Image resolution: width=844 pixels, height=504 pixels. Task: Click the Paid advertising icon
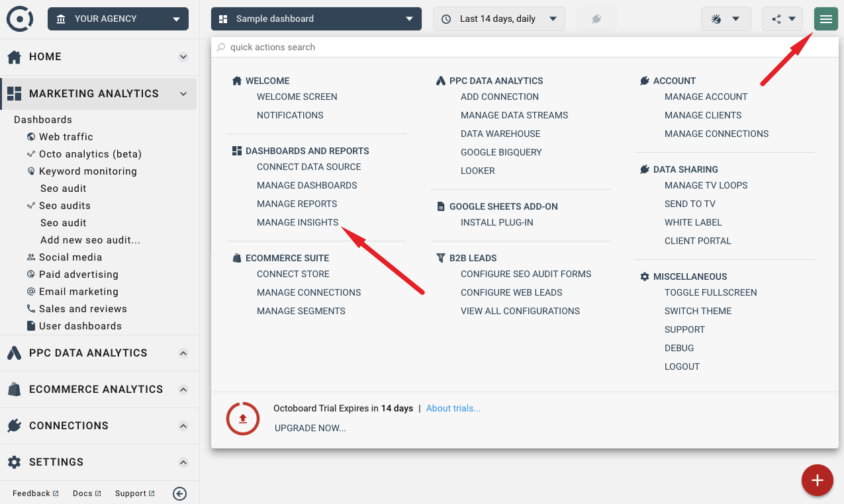point(31,274)
